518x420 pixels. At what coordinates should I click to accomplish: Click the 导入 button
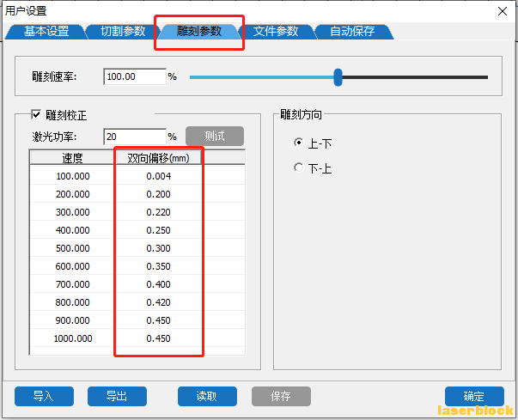tap(44, 396)
